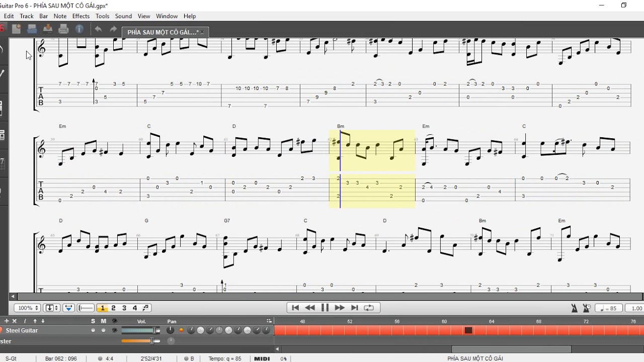Click the score area left scroll arrow
Screen dimensions: 644x362
(13, 297)
